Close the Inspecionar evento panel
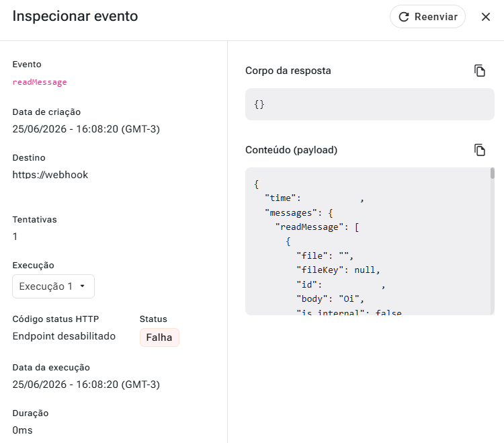 (486, 17)
